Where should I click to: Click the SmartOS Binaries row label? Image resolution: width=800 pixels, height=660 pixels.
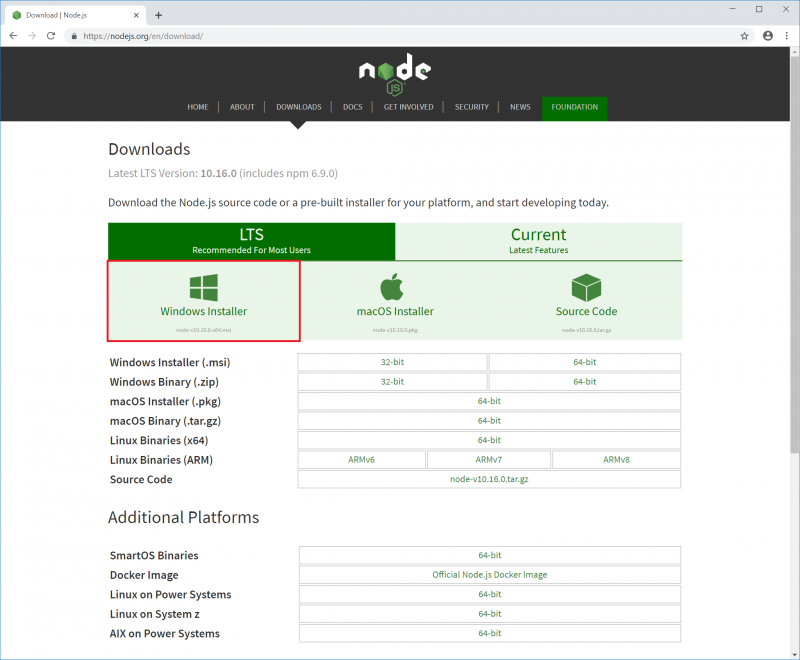154,555
